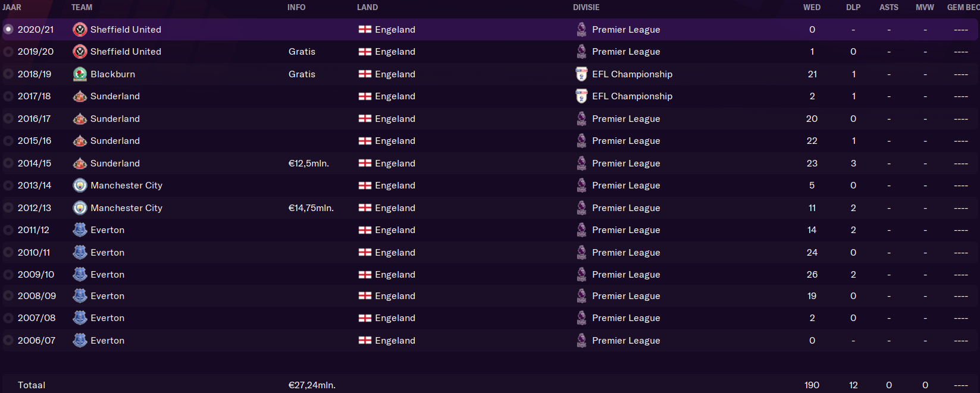Screen dimensions: 980x393
Task: Open the Premier League link in 2010/11 row
Action: tap(626, 253)
